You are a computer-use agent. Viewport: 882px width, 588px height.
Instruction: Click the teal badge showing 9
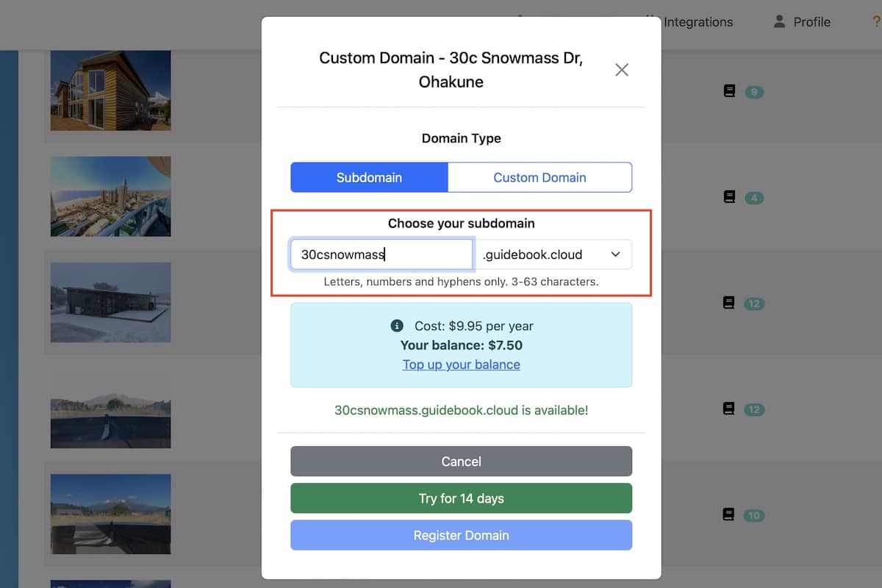(754, 93)
